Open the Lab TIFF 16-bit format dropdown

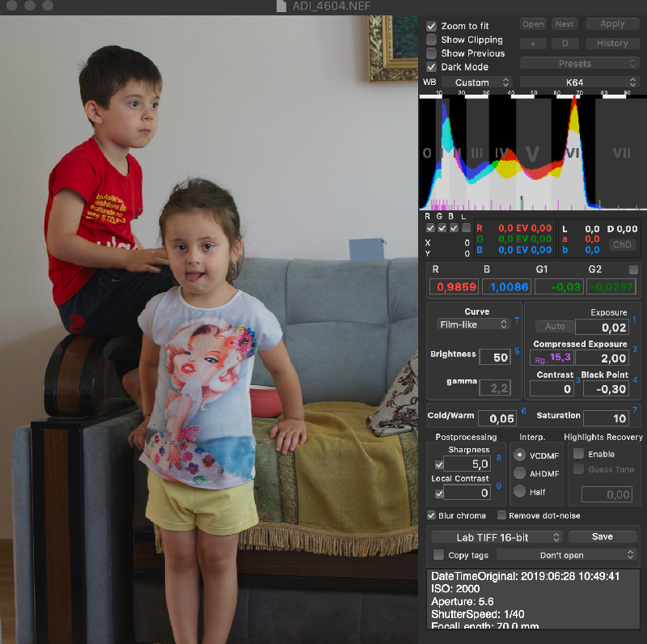coord(497,537)
